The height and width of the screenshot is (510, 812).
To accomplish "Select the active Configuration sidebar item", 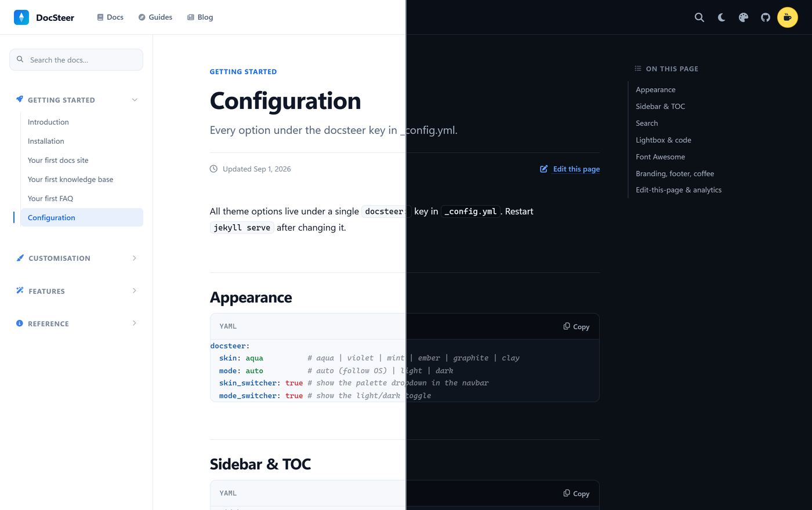I will click(x=82, y=217).
